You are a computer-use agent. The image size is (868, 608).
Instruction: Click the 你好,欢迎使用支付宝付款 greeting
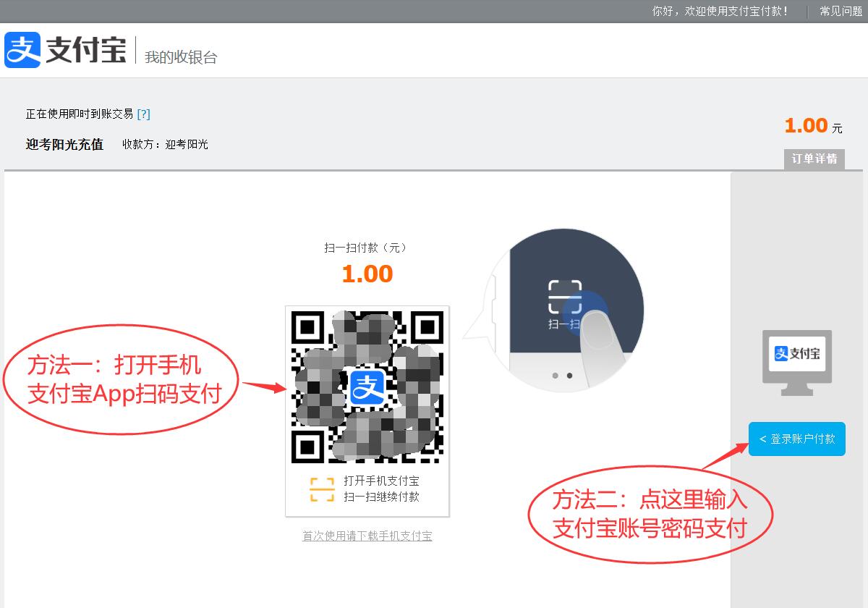(x=720, y=11)
